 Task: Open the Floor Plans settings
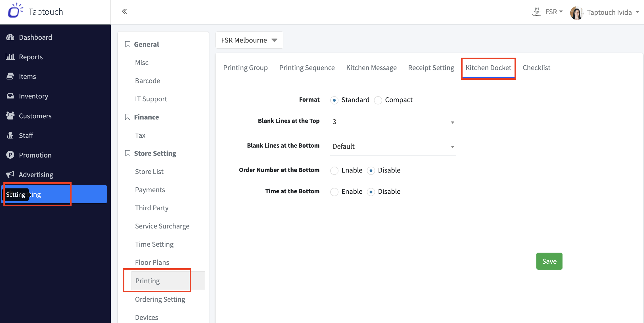pos(152,262)
